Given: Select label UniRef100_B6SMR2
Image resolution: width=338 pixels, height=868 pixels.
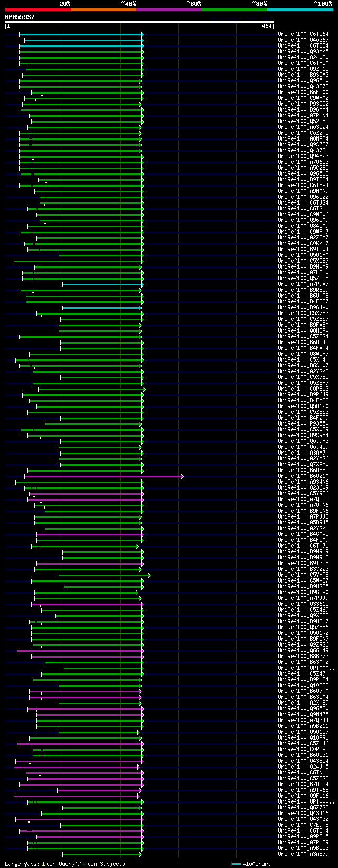Looking at the screenshot, I should [303, 662].
